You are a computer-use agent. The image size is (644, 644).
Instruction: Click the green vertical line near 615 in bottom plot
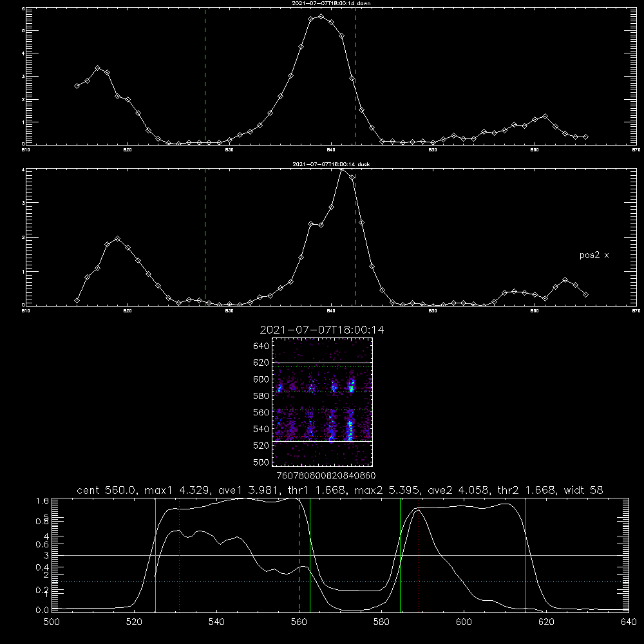pyautogui.click(x=526, y=554)
